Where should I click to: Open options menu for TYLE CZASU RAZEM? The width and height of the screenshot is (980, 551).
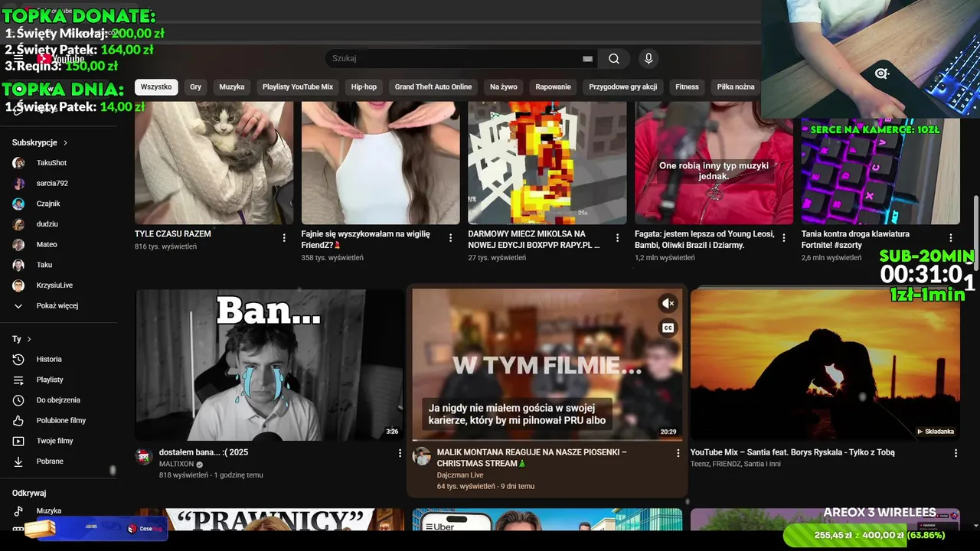point(284,238)
